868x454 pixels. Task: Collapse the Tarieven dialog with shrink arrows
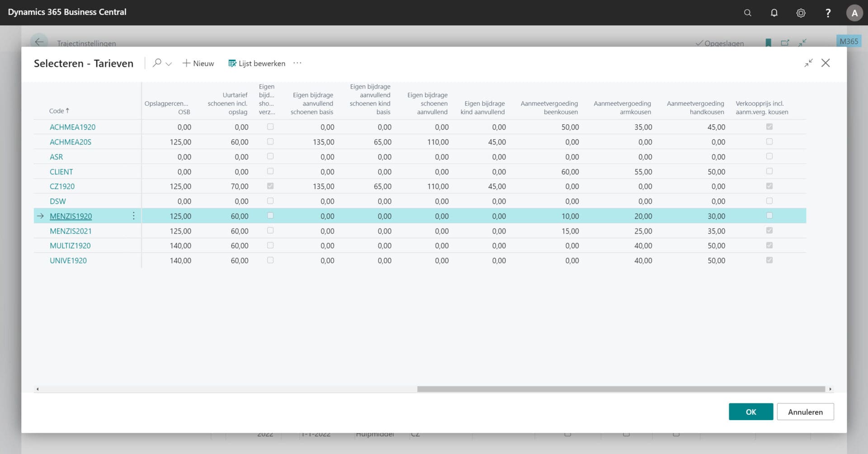coord(808,63)
